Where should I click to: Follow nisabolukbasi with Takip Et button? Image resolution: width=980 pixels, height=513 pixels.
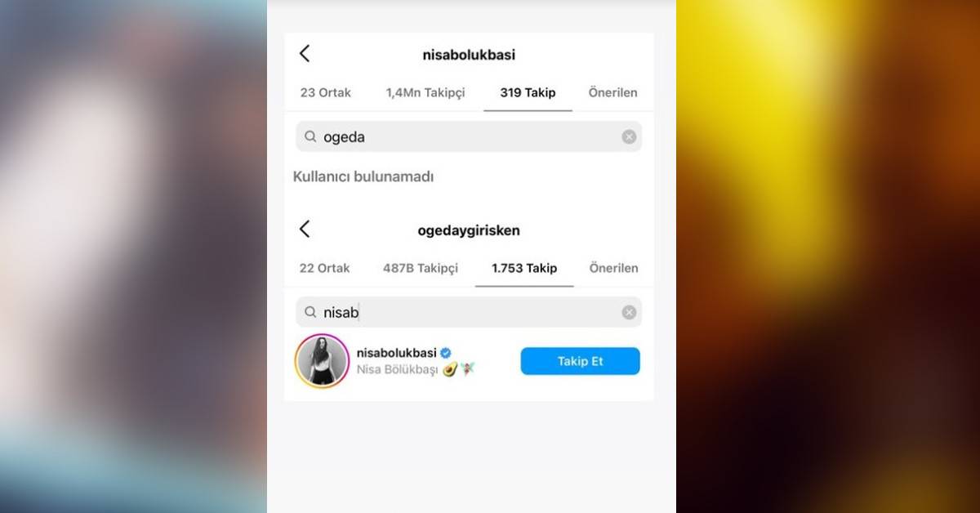581,361
